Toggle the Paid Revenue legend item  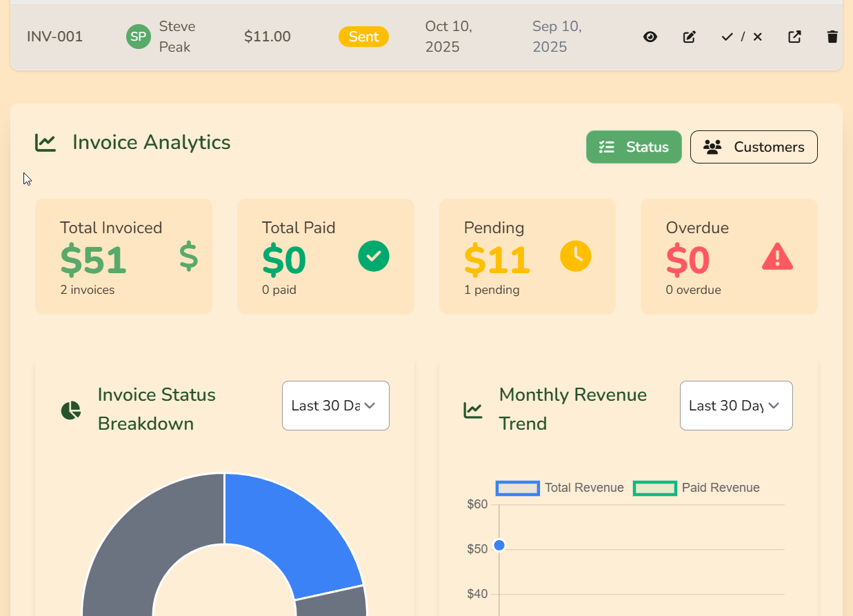tap(696, 488)
